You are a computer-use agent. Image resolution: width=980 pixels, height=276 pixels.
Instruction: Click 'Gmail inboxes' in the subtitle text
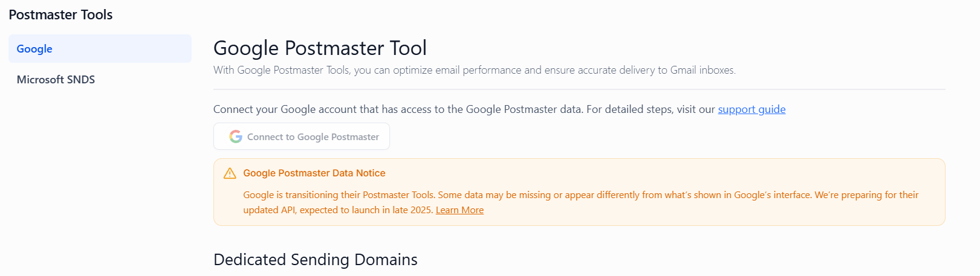point(702,70)
